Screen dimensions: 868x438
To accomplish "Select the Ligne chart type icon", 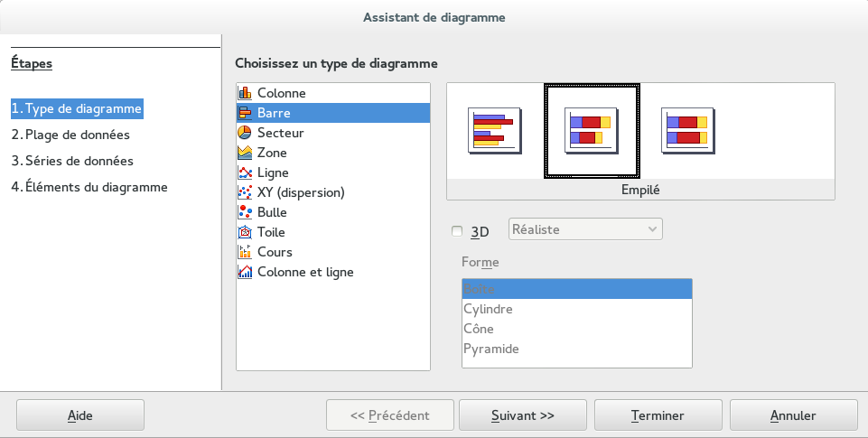I will 245,172.
